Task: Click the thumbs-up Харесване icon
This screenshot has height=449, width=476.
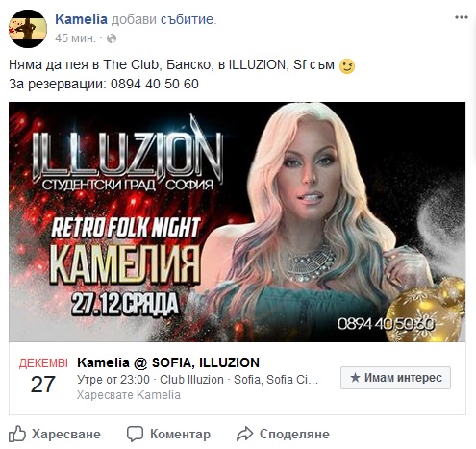Action: pos(17,434)
